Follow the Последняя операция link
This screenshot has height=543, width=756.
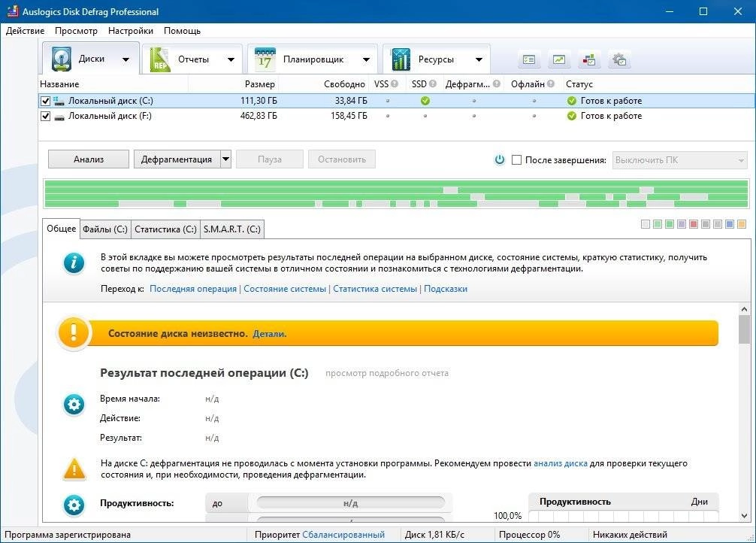(193, 289)
